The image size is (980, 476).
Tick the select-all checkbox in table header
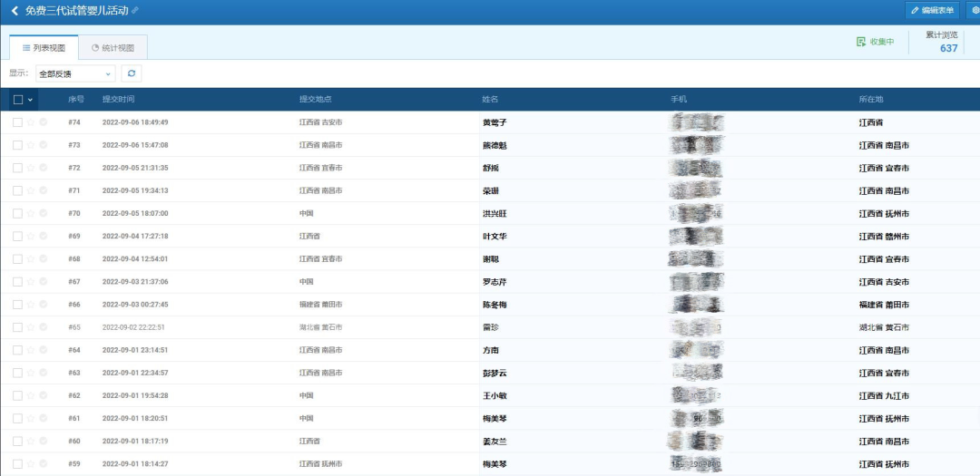(x=18, y=100)
